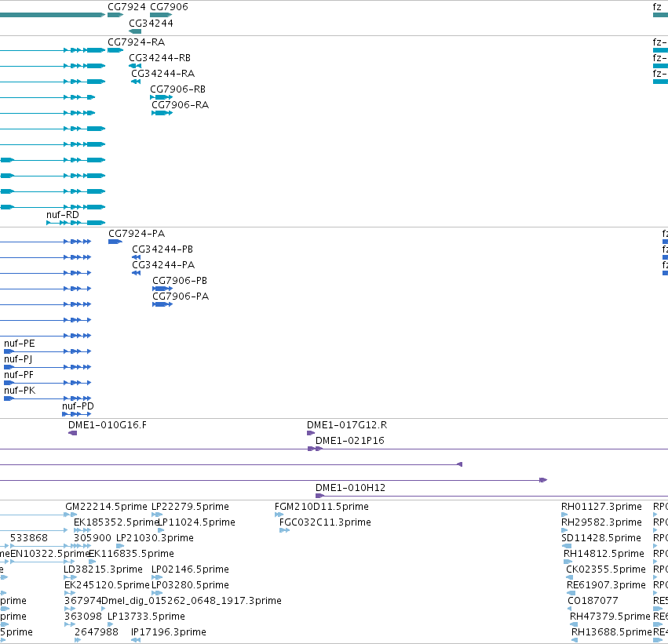
Task: Click RE61907.3prime EST label
Action: (606, 586)
